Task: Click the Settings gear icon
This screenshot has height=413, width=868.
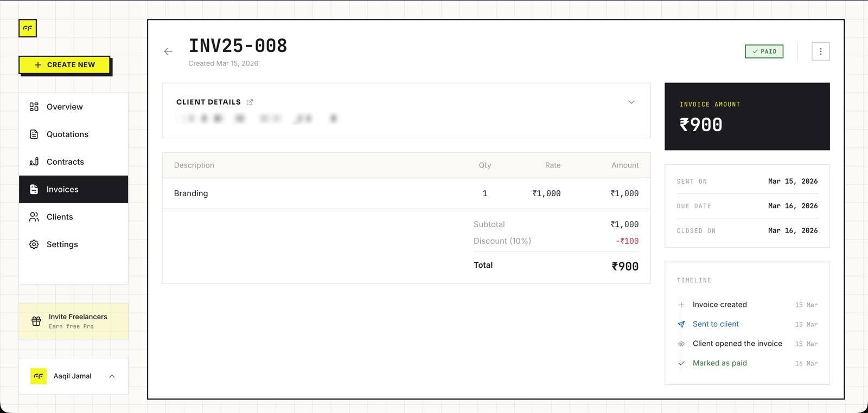Action: 34,244
